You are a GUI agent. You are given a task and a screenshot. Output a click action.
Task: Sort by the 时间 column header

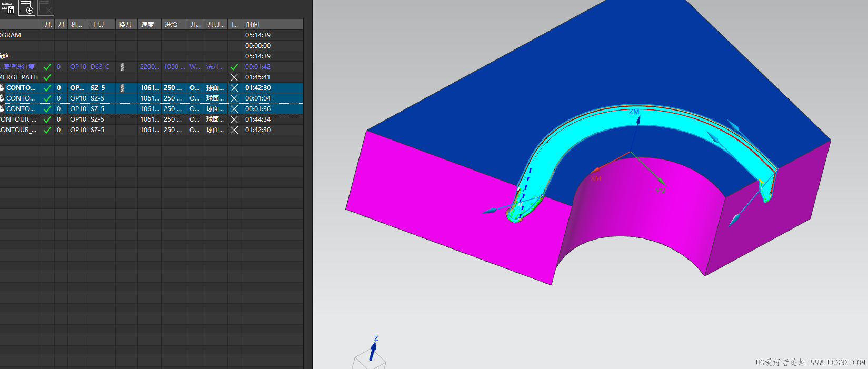tap(273, 25)
